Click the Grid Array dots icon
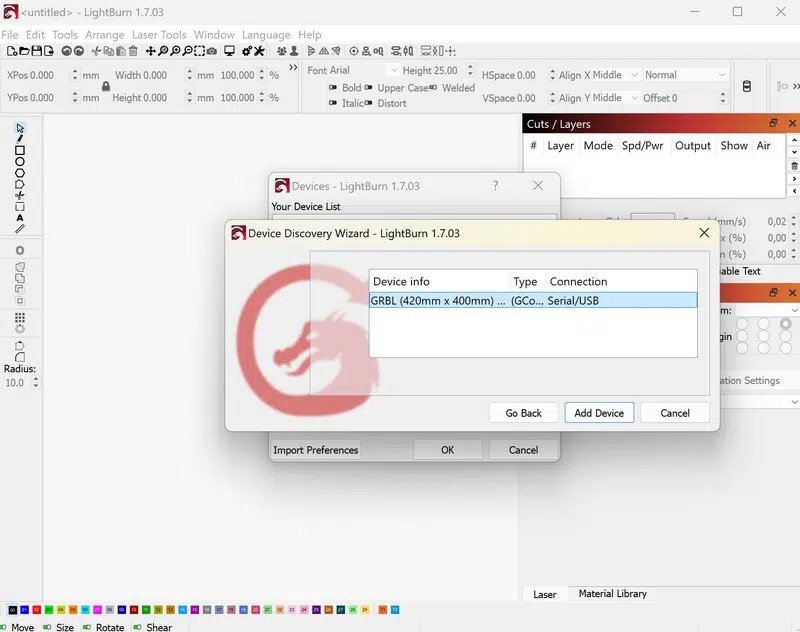The width and height of the screenshot is (800, 632). 20,318
